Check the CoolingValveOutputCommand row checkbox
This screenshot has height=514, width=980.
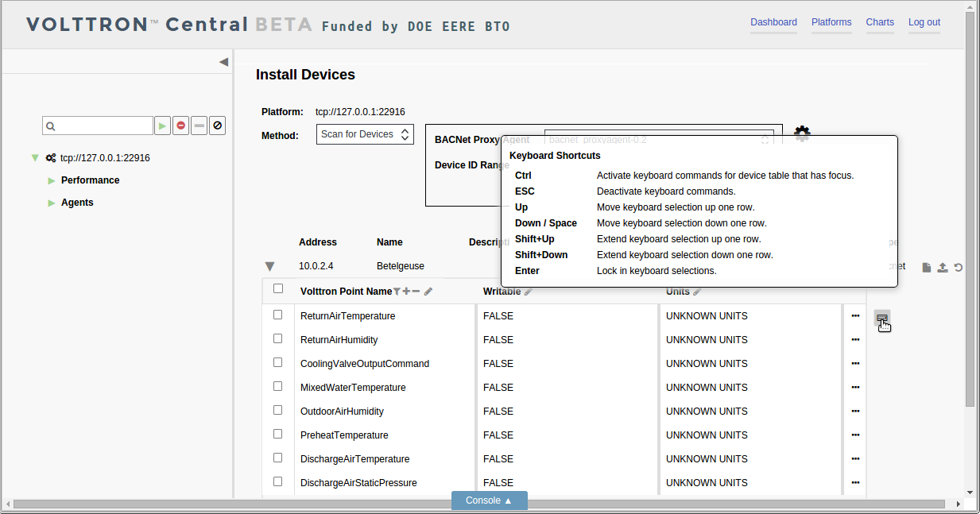pyautogui.click(x=278, y=362)
